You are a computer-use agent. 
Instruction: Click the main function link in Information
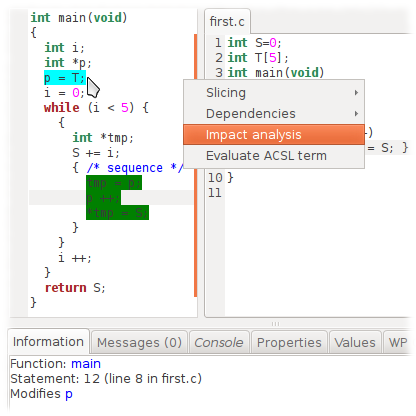point(86,364)
